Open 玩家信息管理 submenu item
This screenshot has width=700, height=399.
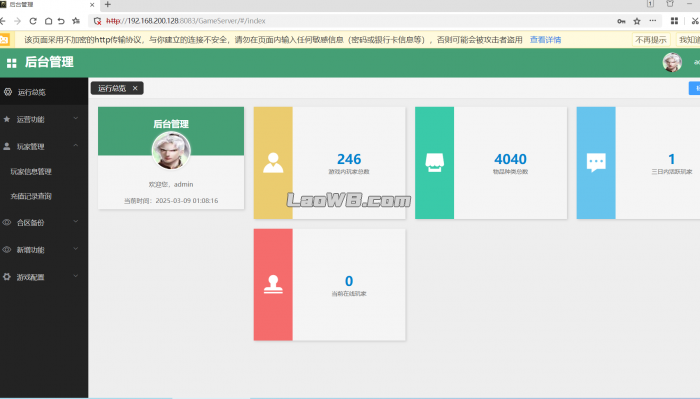(31, 171)
